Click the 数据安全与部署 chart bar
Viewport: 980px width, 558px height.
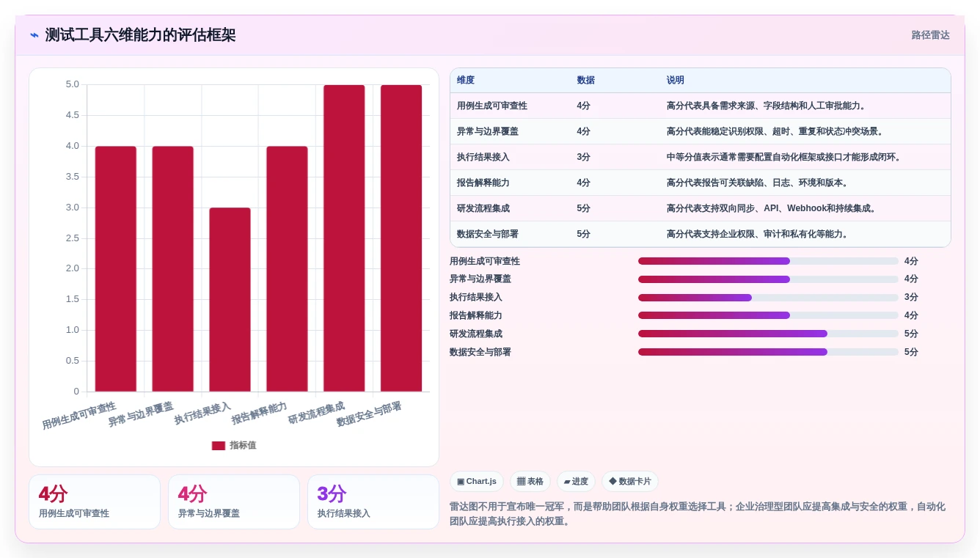pyautogui.click(x=401, y=238)
